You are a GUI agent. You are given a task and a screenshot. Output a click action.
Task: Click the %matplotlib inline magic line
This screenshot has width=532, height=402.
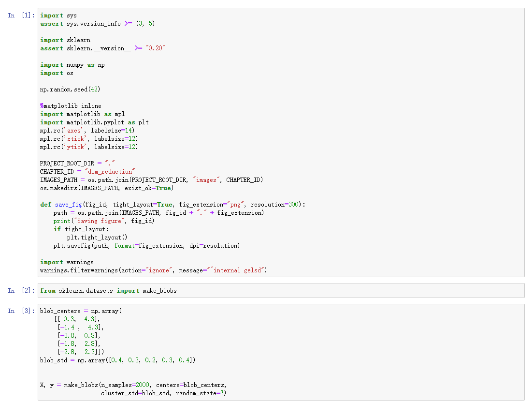click(x=71, y=105)
